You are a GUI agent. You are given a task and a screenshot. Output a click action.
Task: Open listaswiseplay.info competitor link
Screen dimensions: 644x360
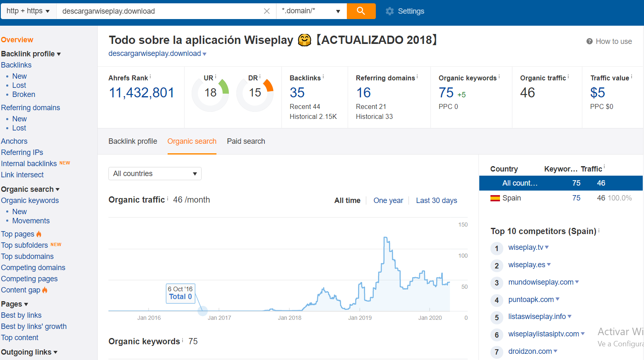click(x=537, y=317)
